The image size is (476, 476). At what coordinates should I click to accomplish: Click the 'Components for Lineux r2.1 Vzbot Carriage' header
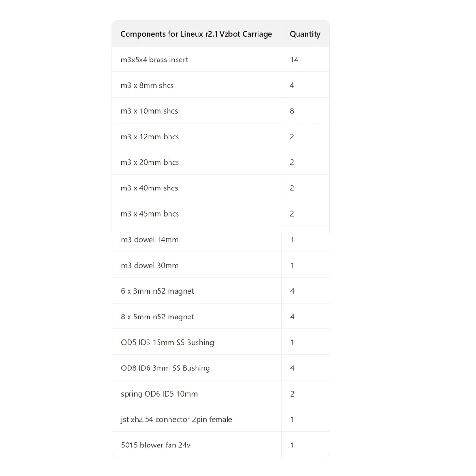point(196,34)
